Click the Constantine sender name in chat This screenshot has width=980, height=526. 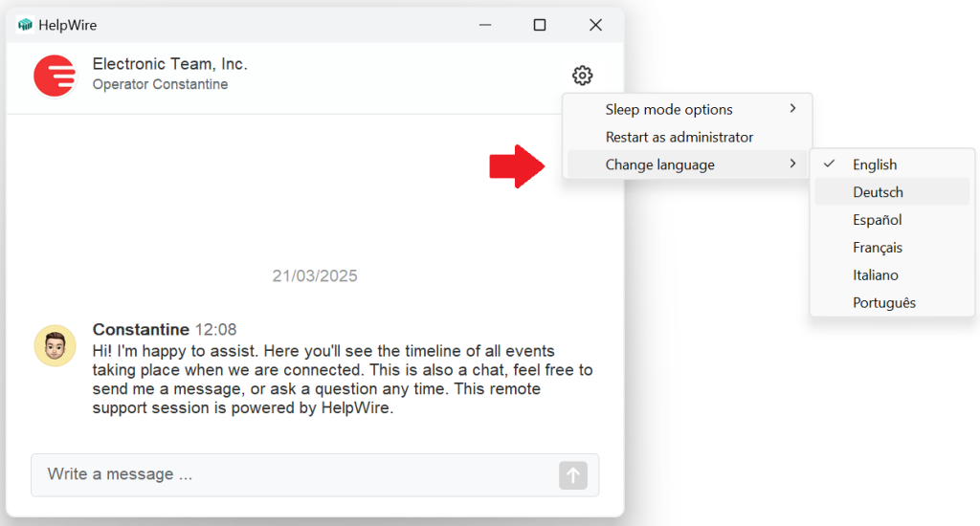(141, 329)
